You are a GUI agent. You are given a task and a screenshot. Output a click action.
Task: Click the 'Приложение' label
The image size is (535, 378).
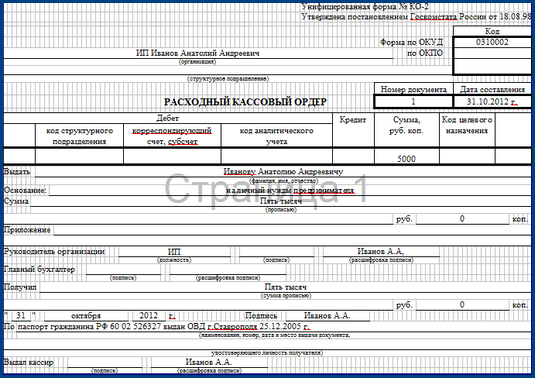27,230
